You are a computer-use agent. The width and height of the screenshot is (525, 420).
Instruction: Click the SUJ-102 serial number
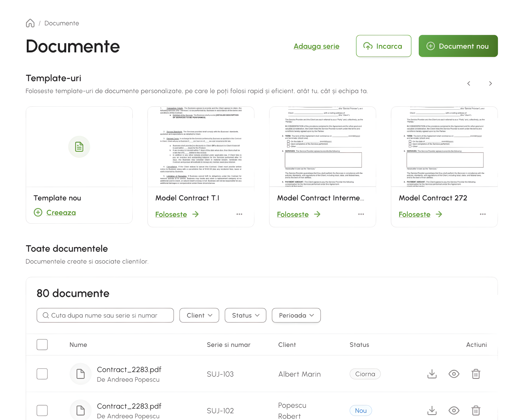[220, 411]
